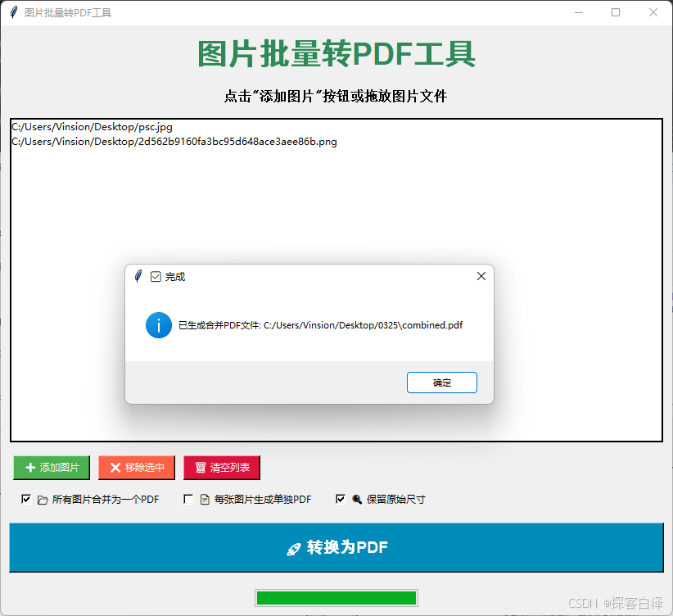Click the document icon beside 每张图片生成单独PDF

click(206, 499)
